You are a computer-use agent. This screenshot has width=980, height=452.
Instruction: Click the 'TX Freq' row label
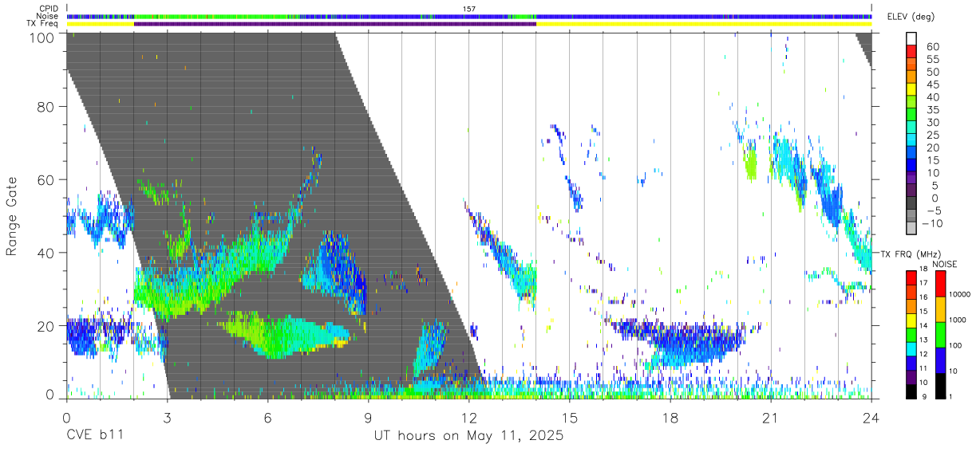point(43,24)
